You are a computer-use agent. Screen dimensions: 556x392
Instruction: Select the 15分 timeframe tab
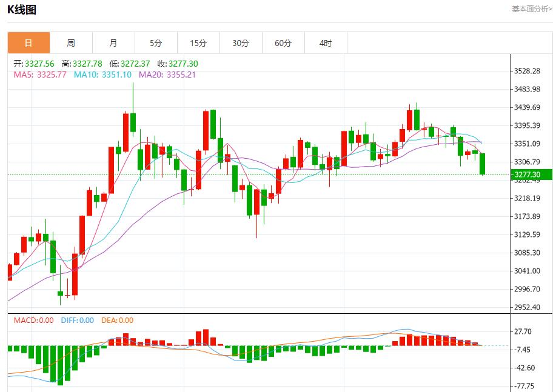coord(198,43)
